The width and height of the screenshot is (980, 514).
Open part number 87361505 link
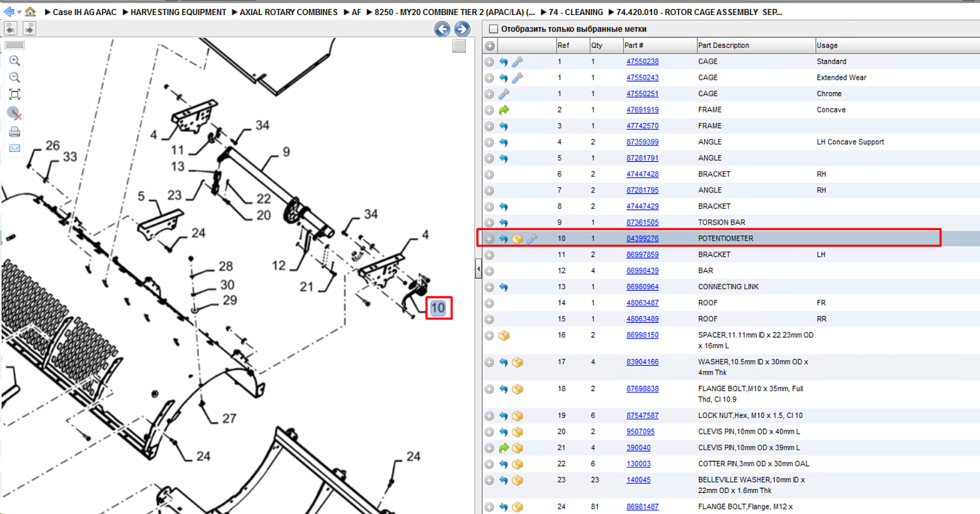point(642,223)
